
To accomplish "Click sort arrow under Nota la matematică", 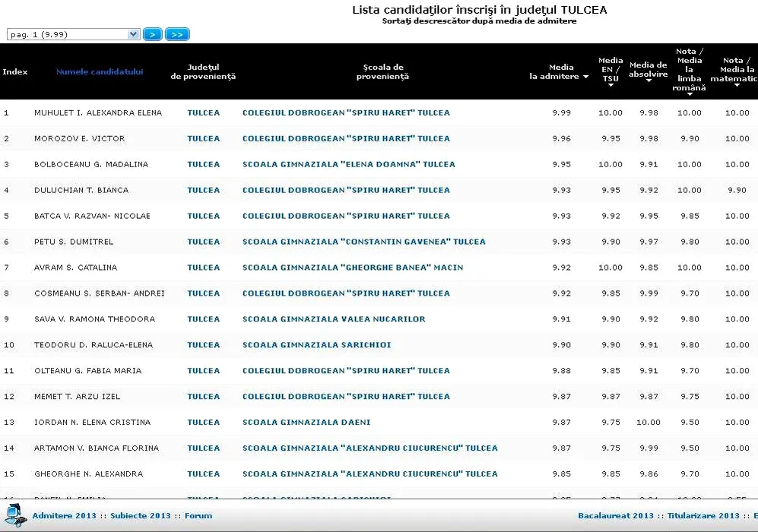I will 737,85.
